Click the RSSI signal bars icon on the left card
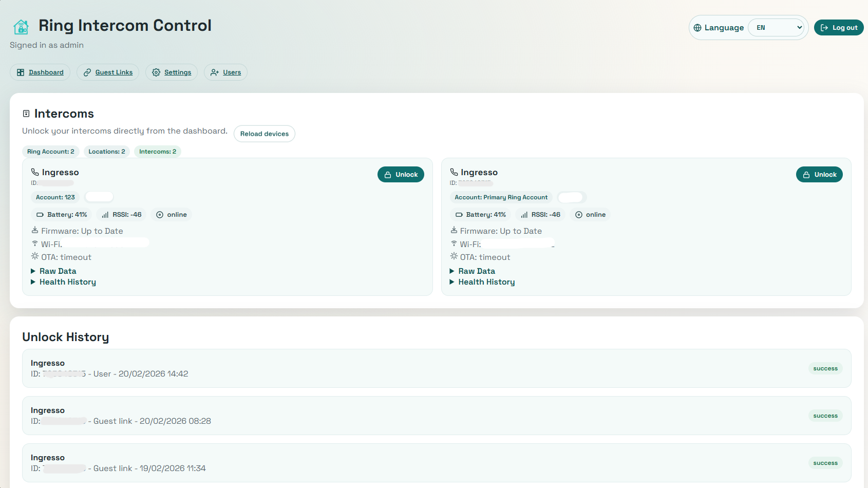This screenshot has width=868, height=488. (x=105, y=214)
